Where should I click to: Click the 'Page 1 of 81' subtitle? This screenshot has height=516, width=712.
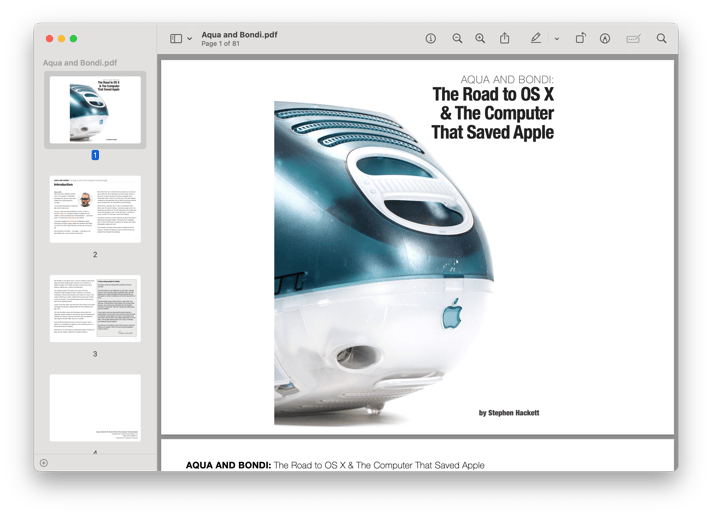220,44
